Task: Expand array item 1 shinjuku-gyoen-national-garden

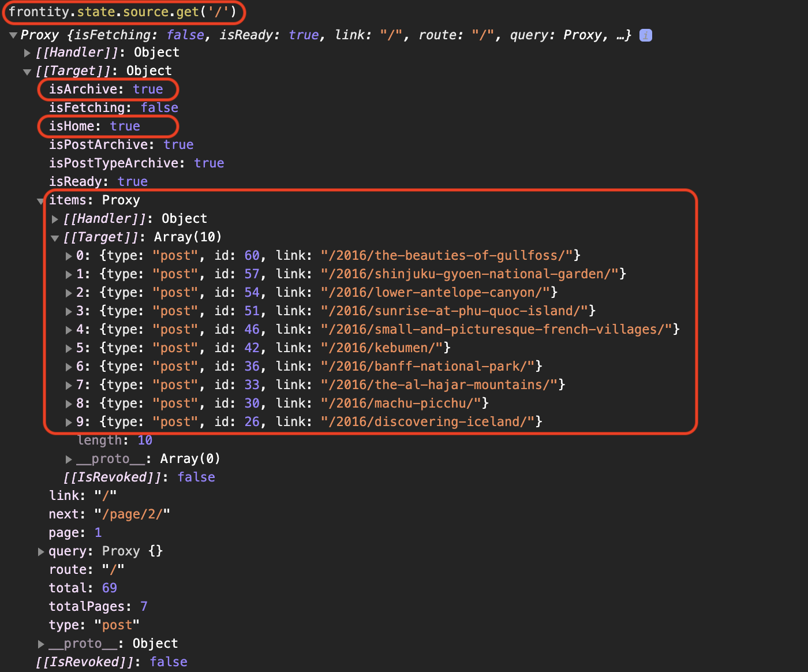Action: pos(69,274)
